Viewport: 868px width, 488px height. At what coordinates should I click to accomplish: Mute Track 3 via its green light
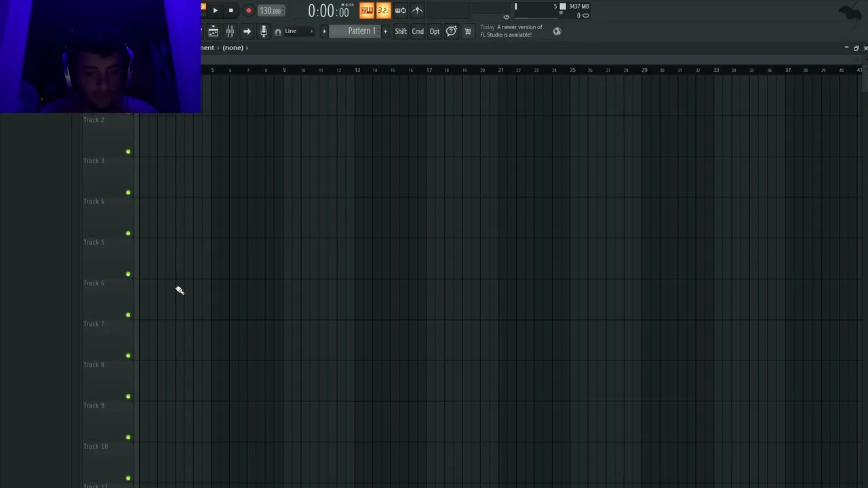click(128, 192)
